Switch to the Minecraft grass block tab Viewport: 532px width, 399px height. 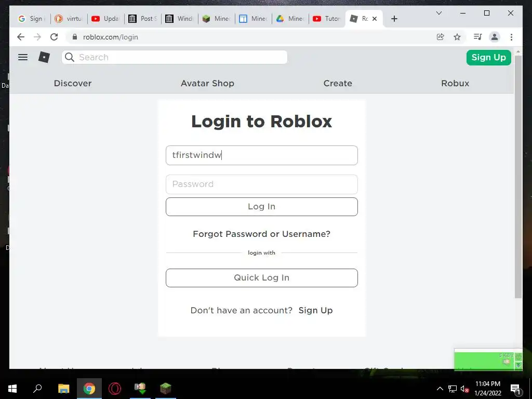(217, 19)
